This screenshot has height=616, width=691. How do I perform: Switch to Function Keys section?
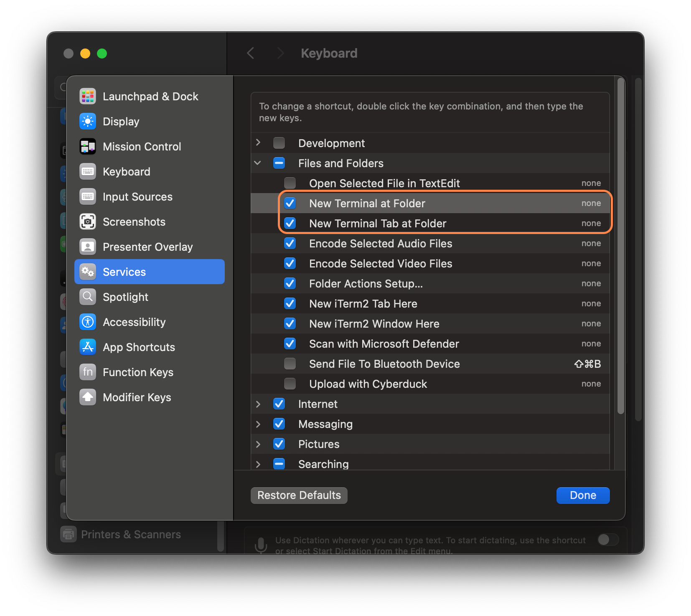click(x=138, y=372)
